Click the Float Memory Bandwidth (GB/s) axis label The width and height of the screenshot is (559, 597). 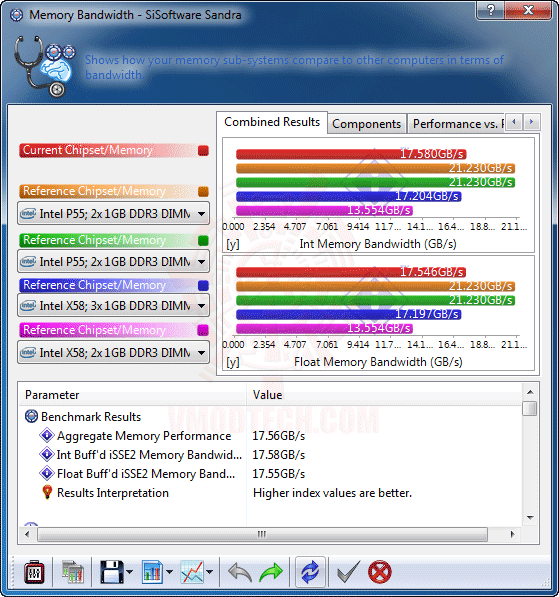tap(378, 362)
